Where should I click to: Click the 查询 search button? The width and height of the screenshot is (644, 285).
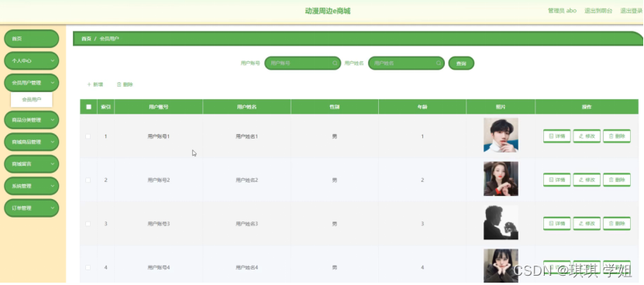(461, 64)
